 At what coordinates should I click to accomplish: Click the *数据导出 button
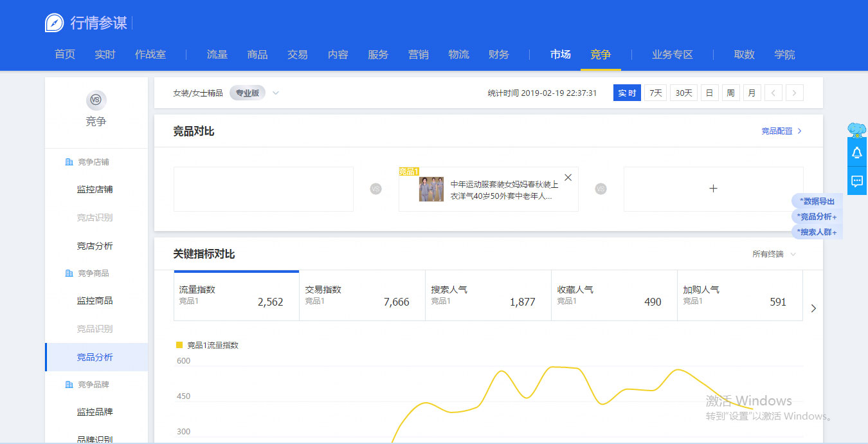click(817, 201)
